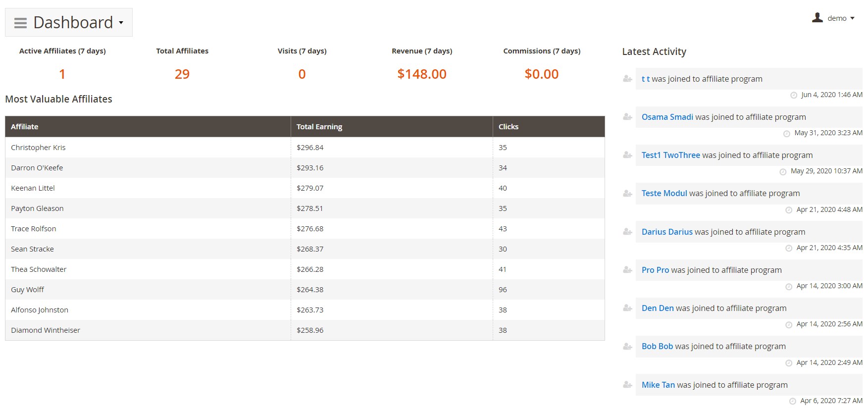Viewport: 868px width, 411px height.
Task: Click the Pro Pro activity link
Action: [x=655, y=270]
